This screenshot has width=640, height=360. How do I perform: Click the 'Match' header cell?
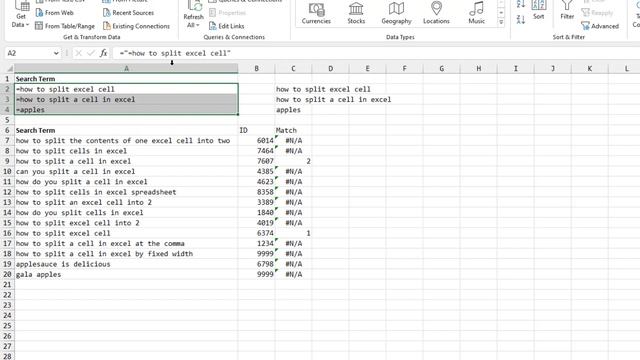click(x=293, y=130)
